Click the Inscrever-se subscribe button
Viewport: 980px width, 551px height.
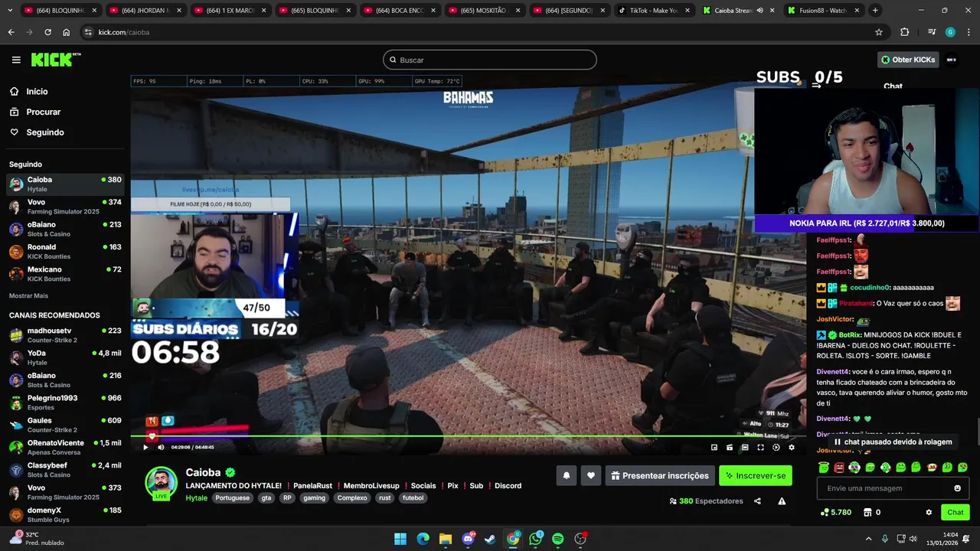[756, 475]
